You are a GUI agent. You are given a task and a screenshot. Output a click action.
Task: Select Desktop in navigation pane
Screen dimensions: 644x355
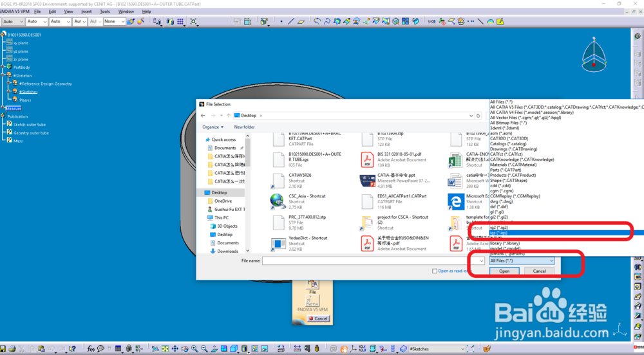click(220, 193)
